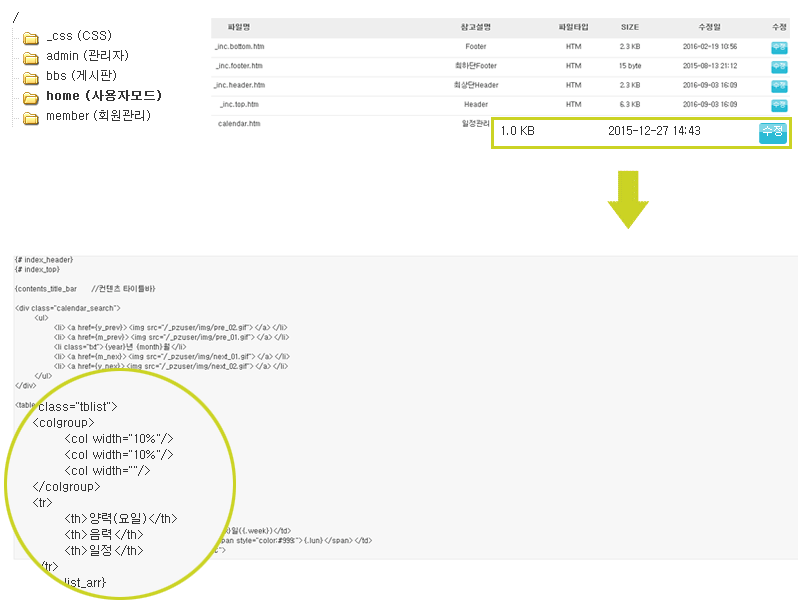Click the bbs (게시판) folder icon
Image resolution: width=800 pixels, height=608 pixels.
pos(30,77)
